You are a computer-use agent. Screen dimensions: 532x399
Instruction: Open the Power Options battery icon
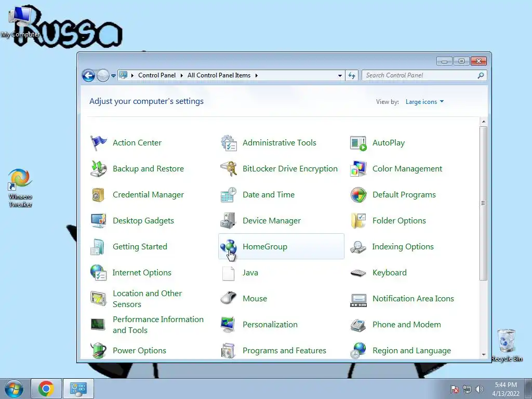(98, 350)
